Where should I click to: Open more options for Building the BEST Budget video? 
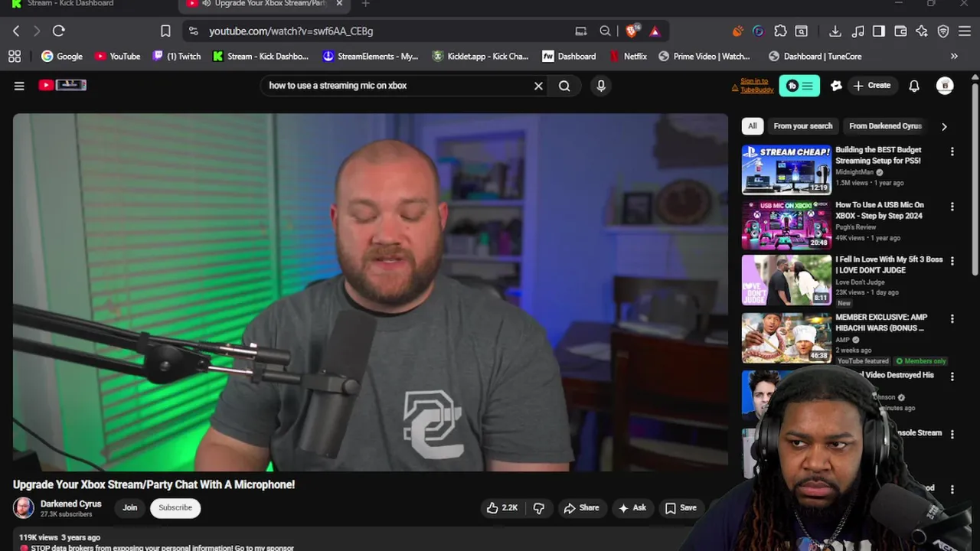point(952,152)
